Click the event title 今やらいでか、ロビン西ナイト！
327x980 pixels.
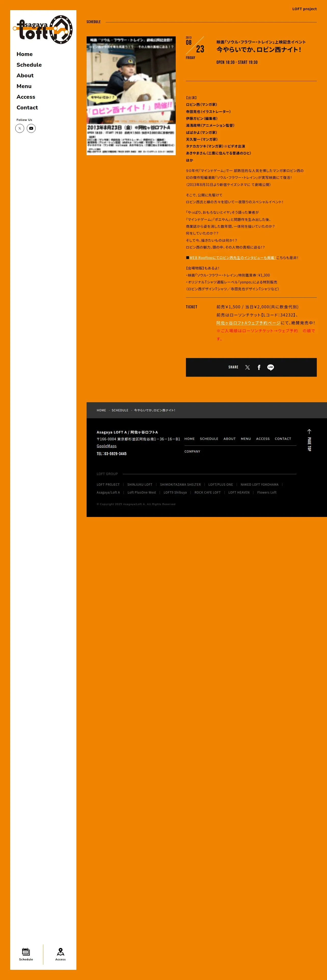259,49
